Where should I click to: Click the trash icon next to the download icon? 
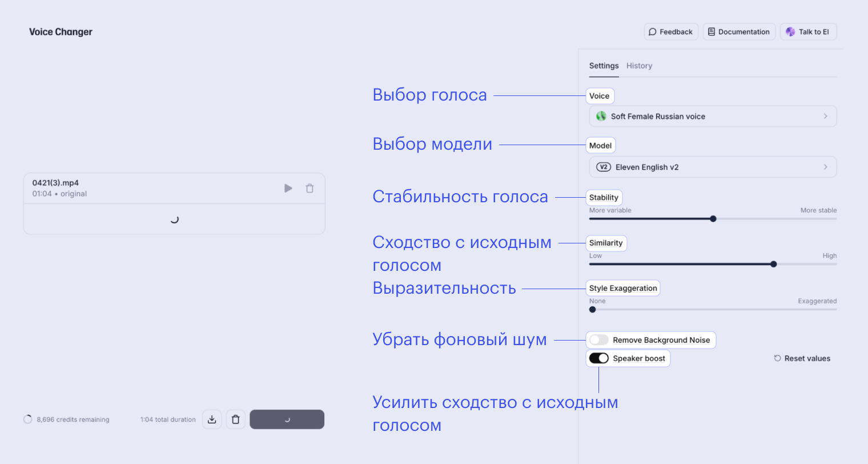tap(235, 419)
